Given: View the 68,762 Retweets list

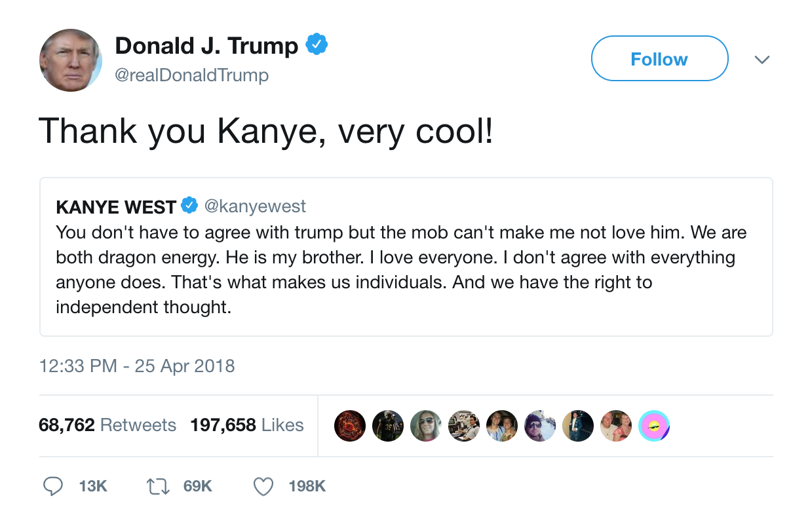Looking at the screenshot, I should (x=107, y=425).
